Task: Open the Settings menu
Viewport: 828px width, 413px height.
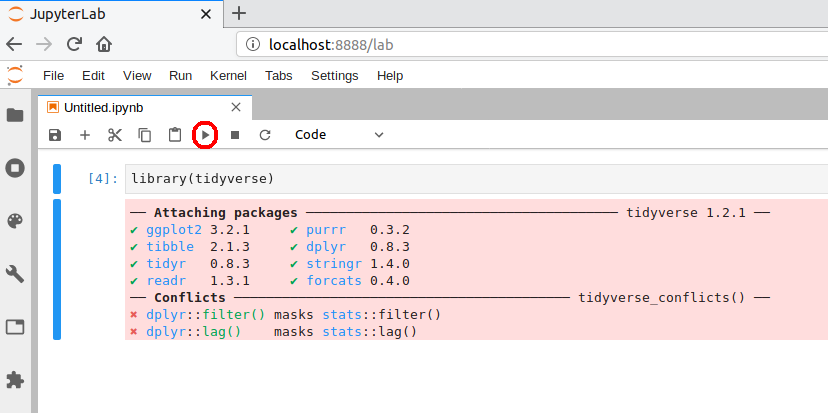Action: 335,76
